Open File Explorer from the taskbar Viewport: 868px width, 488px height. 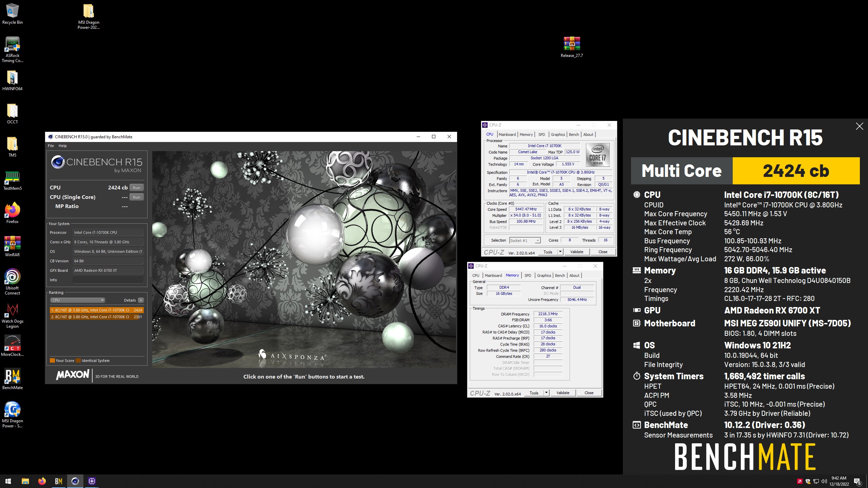25,481
